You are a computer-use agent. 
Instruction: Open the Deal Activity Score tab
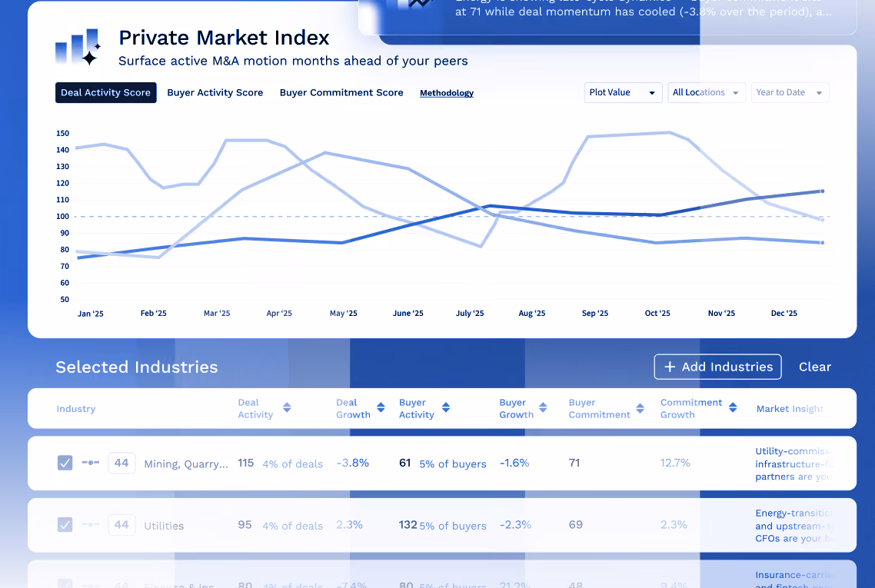[x=105, y=92]
